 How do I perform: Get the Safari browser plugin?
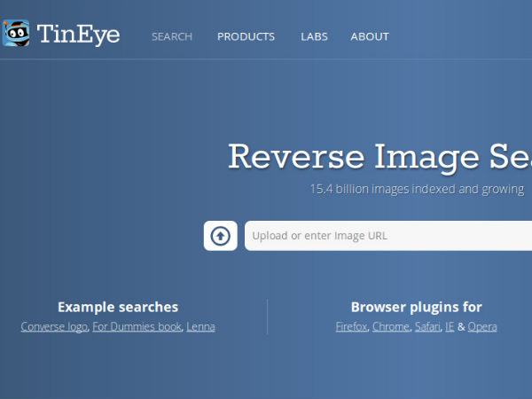pyautogui.click(x=427, y=326)
